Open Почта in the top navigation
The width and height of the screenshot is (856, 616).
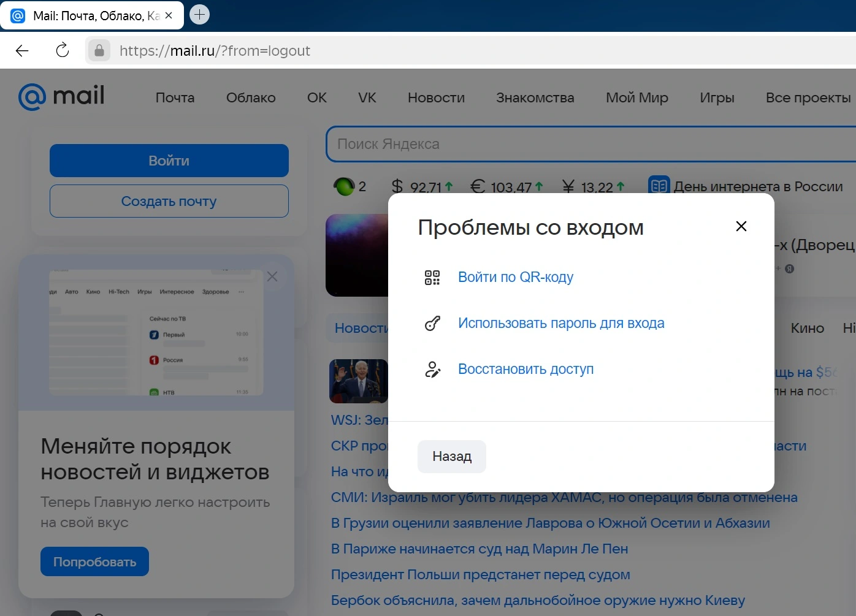pos(175,98)
